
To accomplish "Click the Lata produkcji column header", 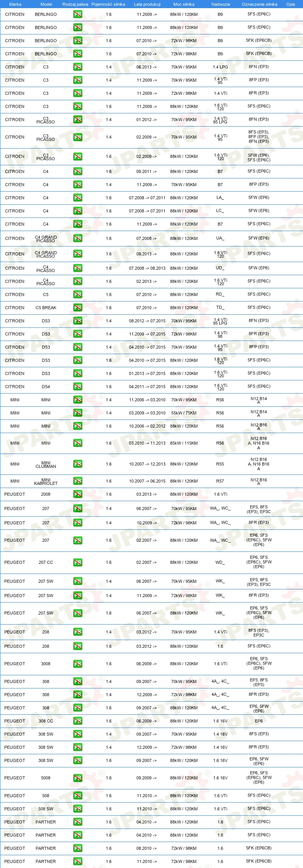I will (147, 4).
